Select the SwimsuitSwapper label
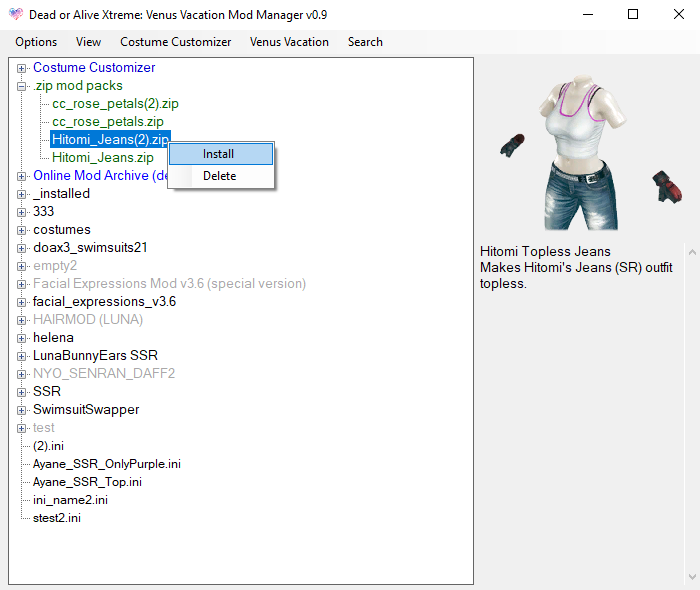The height and width of the screenshot is (590, 700). (x=86, y=409)
